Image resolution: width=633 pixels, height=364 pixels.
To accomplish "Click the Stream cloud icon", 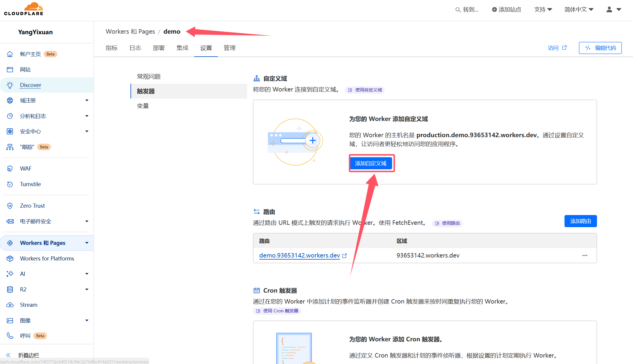I will tap(10, 305).
